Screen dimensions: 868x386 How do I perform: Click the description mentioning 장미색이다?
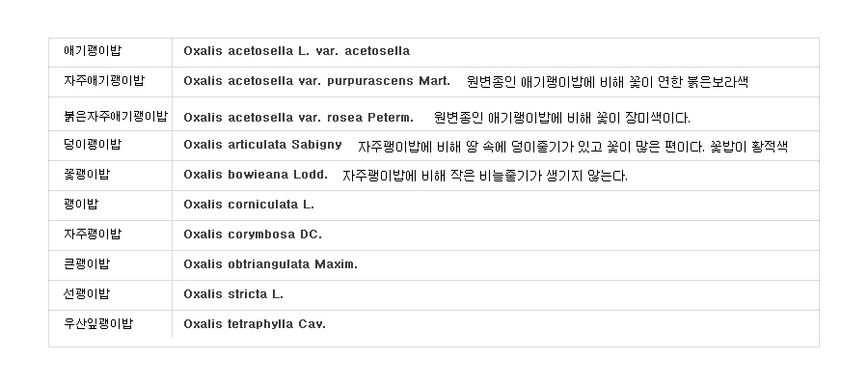pos(562,118)
